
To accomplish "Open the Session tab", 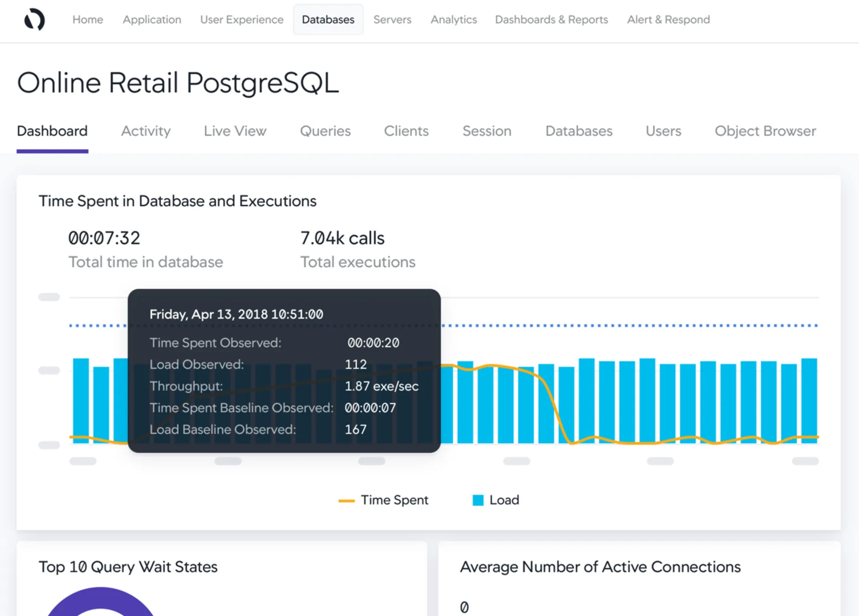I will [x=486, y=131].
